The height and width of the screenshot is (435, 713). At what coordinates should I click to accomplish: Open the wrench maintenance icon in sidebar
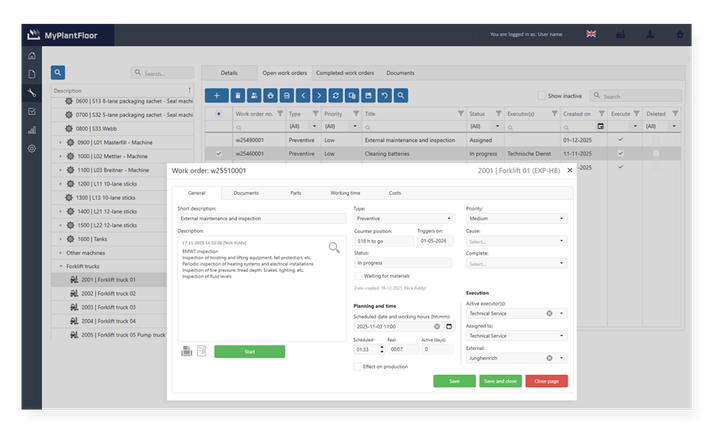[x=32, y=93]
